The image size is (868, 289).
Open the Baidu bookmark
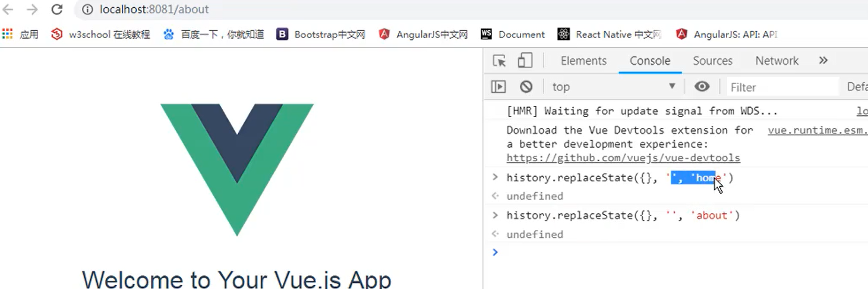[213, 34]
